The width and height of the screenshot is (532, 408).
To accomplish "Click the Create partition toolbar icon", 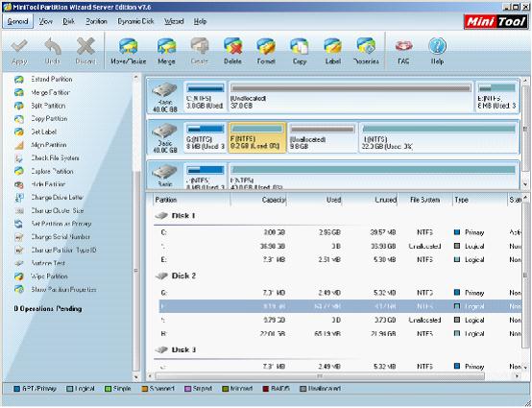I will (x=200, y=46).
